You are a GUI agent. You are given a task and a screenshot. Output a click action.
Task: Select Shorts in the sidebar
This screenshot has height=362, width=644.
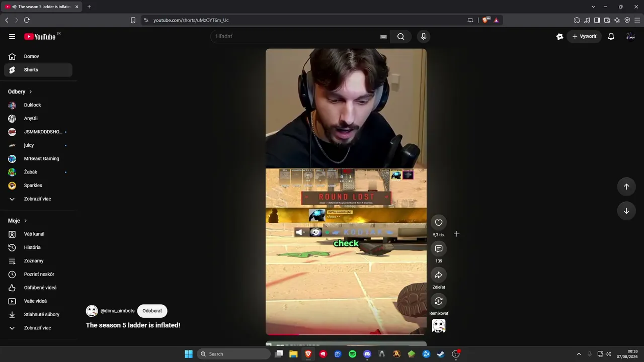click(38, 70)
